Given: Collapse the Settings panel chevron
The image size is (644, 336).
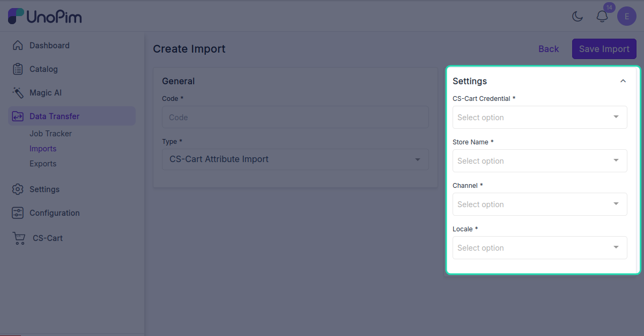Looking at the screenshot, I should click(x=623, y=81).
